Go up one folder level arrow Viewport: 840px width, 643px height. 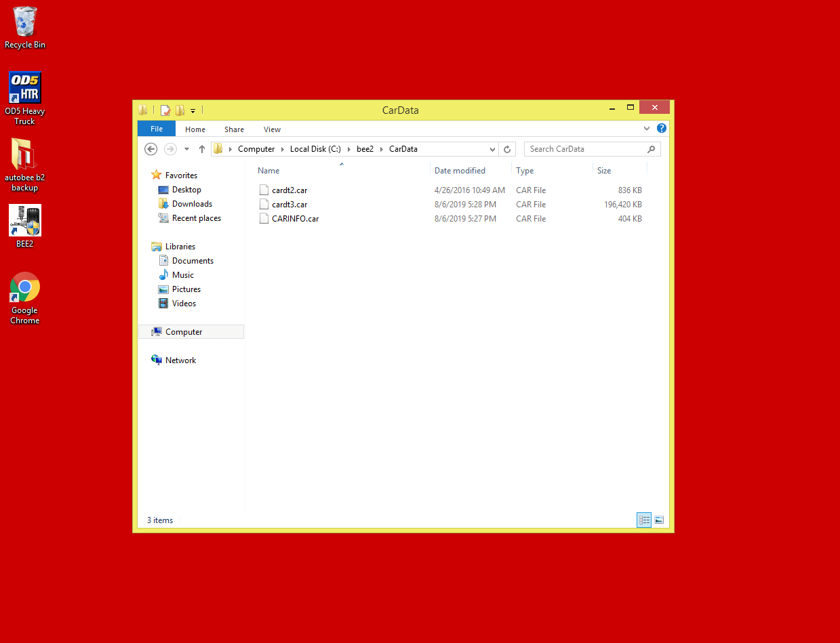202,149
